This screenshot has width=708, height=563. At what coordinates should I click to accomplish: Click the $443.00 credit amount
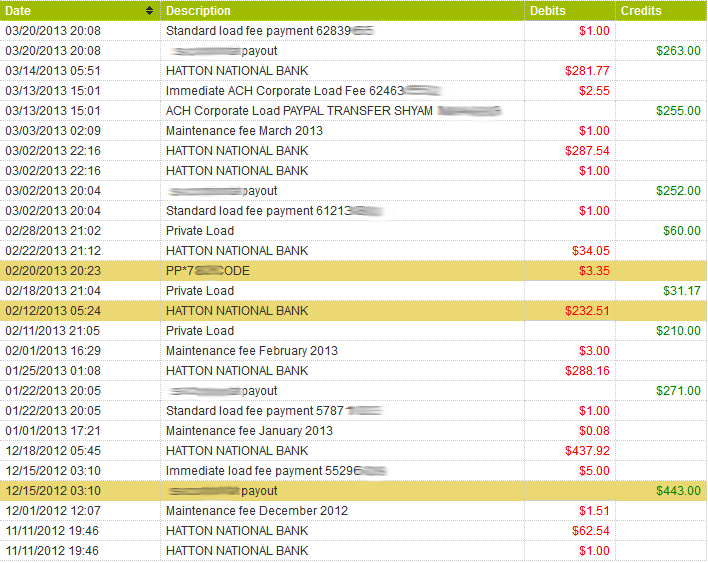point(678,491)
